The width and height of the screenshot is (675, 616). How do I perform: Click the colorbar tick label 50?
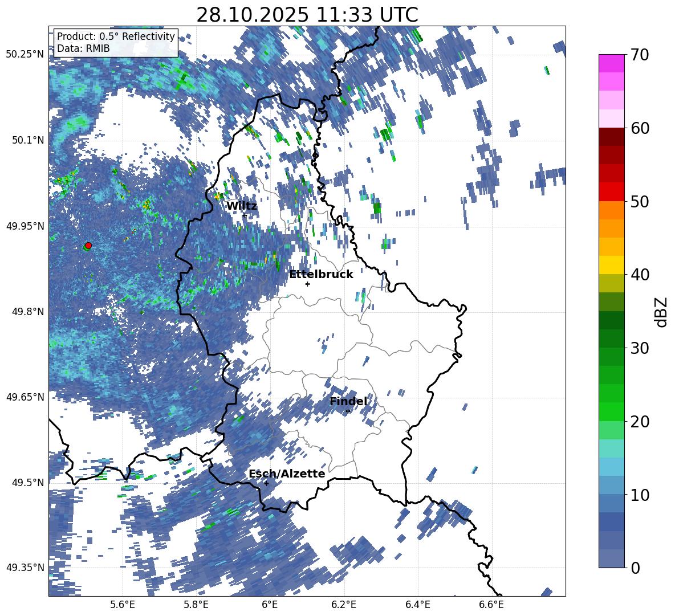[640, 202]
